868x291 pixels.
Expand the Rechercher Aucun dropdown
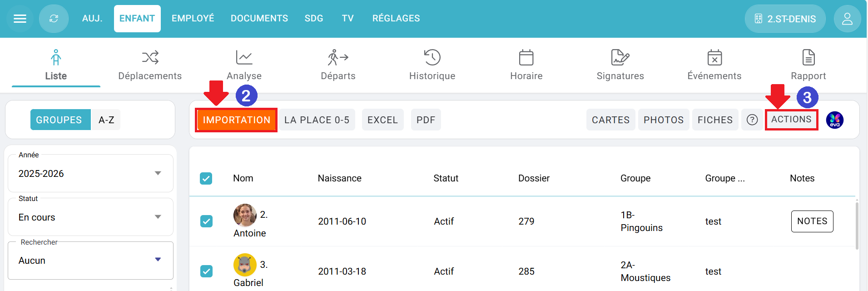pyautogui.click(x=158, y=260)
